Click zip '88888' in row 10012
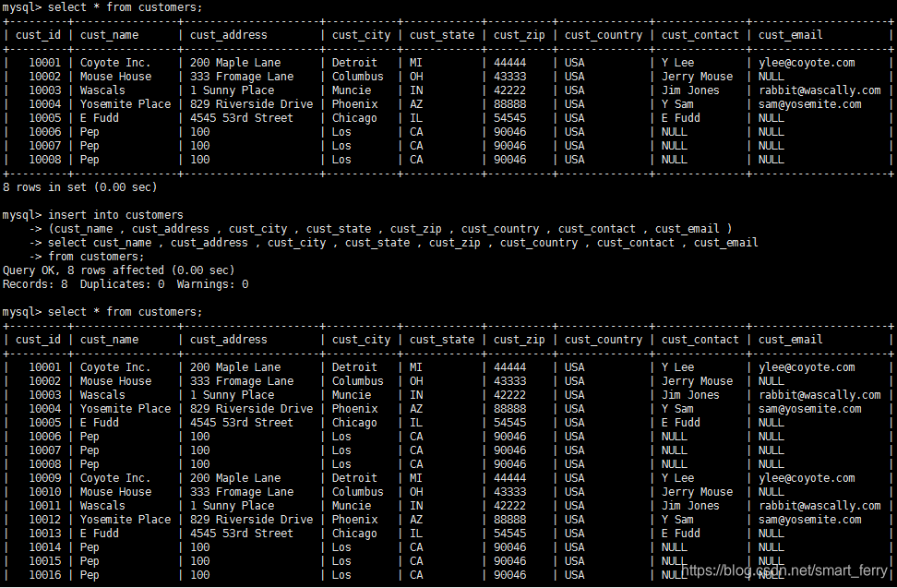The height and width of the screenshot is (588, 897). click(x=509, y=520)
